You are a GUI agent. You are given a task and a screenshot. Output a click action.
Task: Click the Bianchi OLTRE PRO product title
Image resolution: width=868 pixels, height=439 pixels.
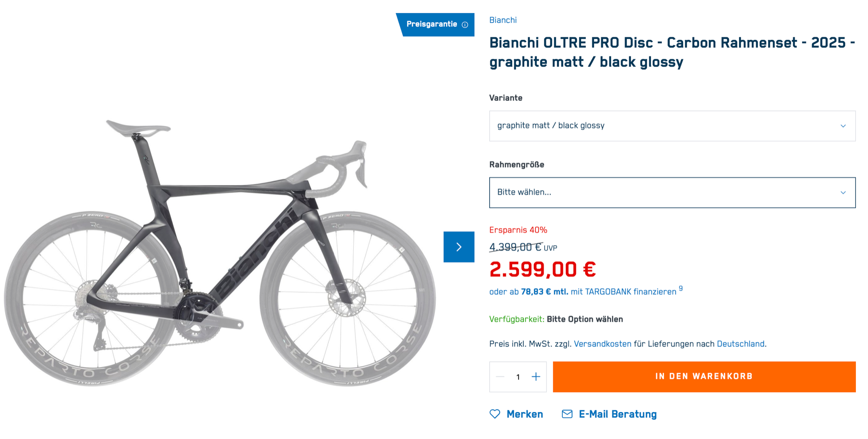pos(672,52)
